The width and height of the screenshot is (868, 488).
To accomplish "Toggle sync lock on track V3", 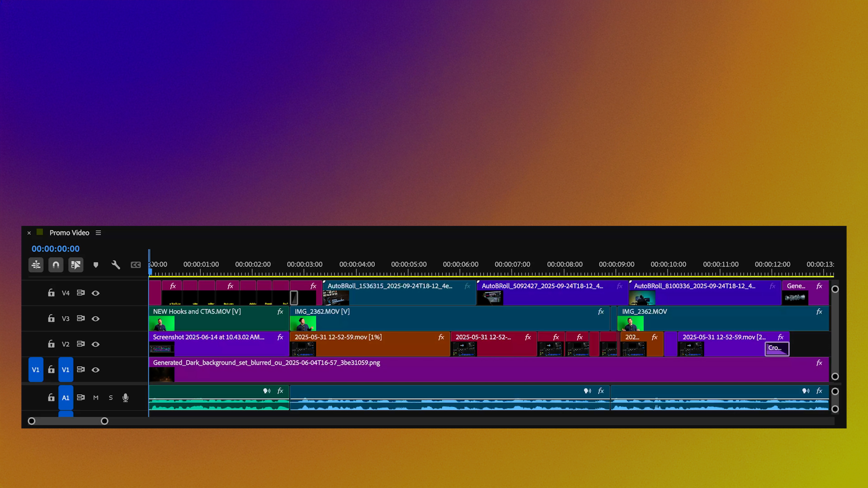I will click(x=81, y=319).
